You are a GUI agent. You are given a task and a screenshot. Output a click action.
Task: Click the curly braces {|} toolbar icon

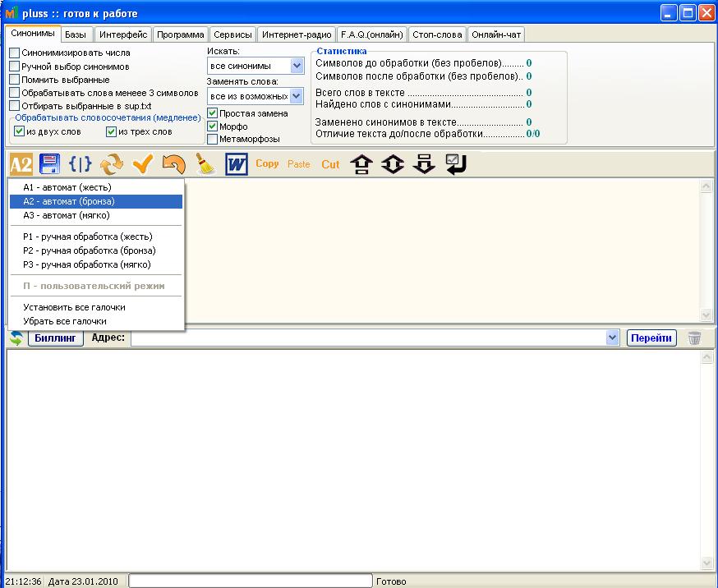pos(80,164)
